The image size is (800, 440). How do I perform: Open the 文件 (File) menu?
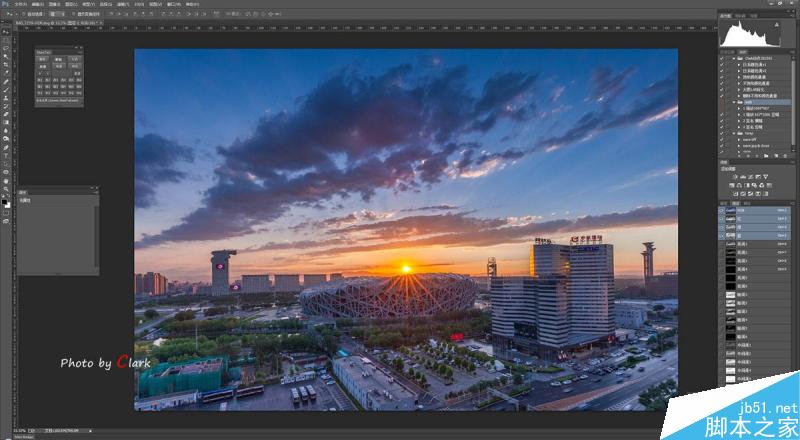pos(21,4)
